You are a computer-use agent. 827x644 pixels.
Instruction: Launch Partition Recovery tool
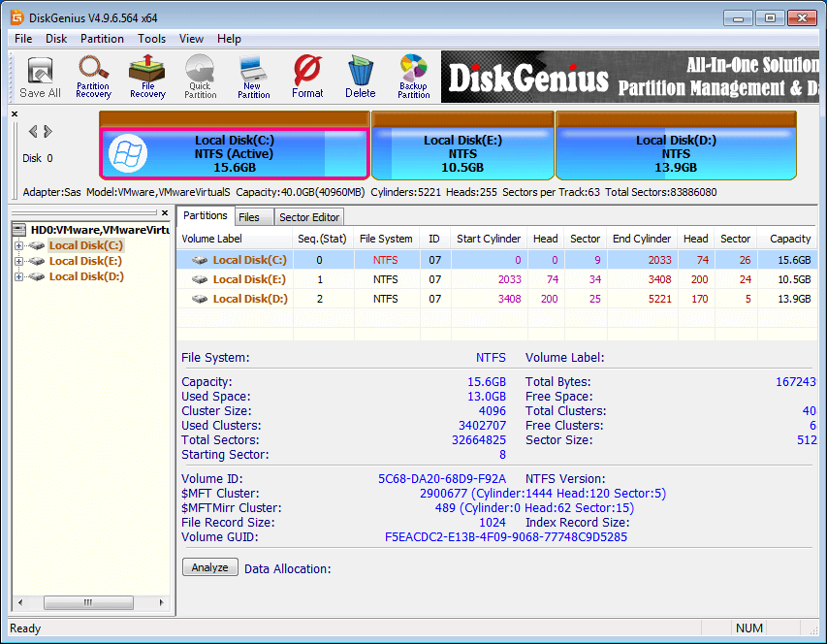click(93, 77)
